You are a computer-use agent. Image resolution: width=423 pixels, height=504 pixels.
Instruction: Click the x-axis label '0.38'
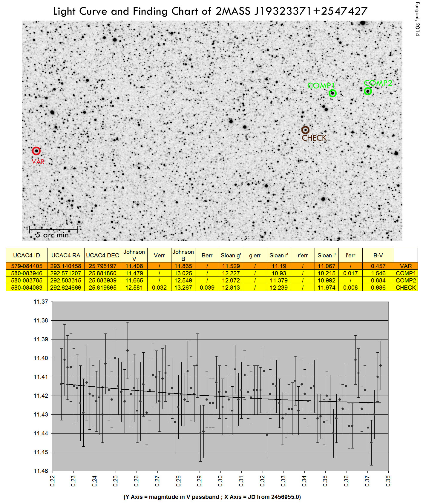(x=388, y=481)
